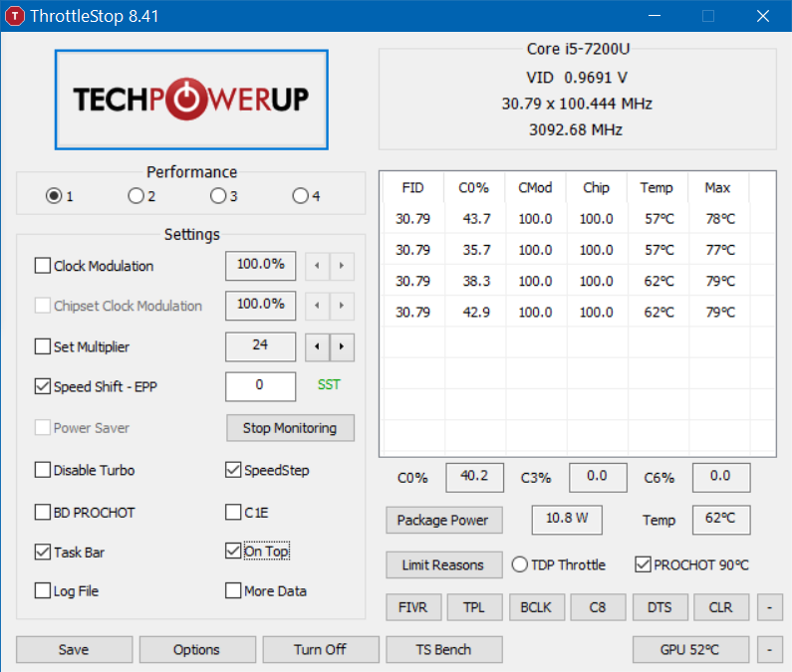Image resolution: width=792 pixels, height=672 pixels.
Task: Check the More Data option
Action: [233, 590]
